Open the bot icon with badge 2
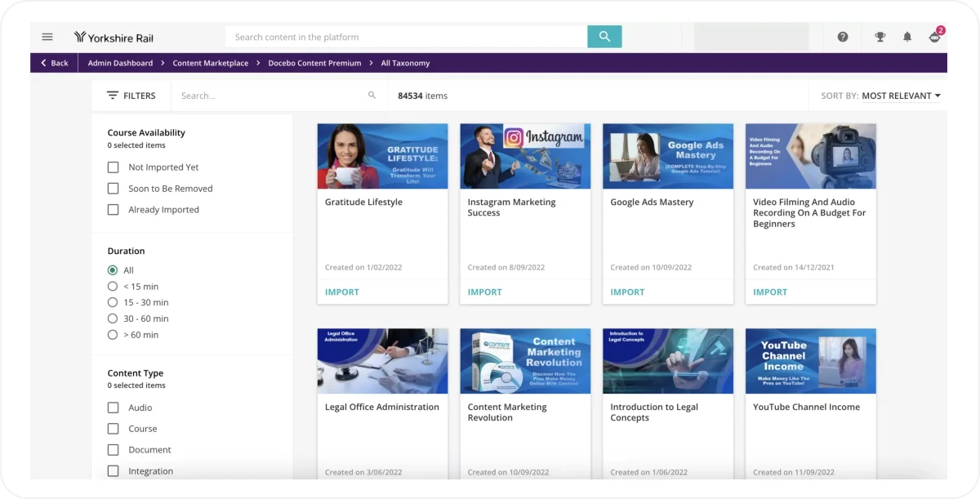The image size is (980, 499). coord(936,36)
